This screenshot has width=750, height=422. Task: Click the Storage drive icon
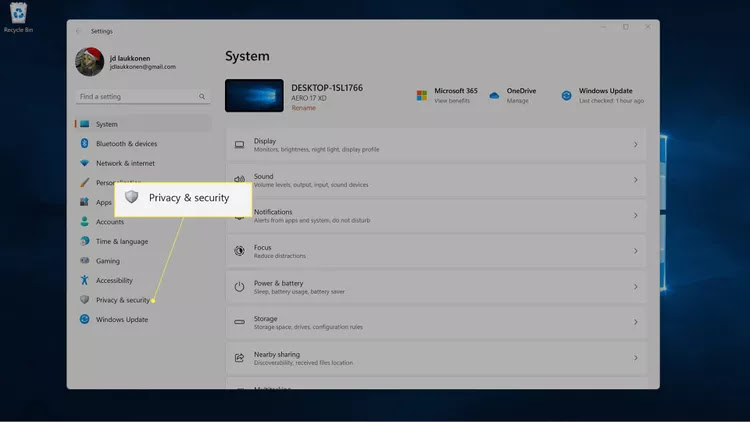point(240,322)
